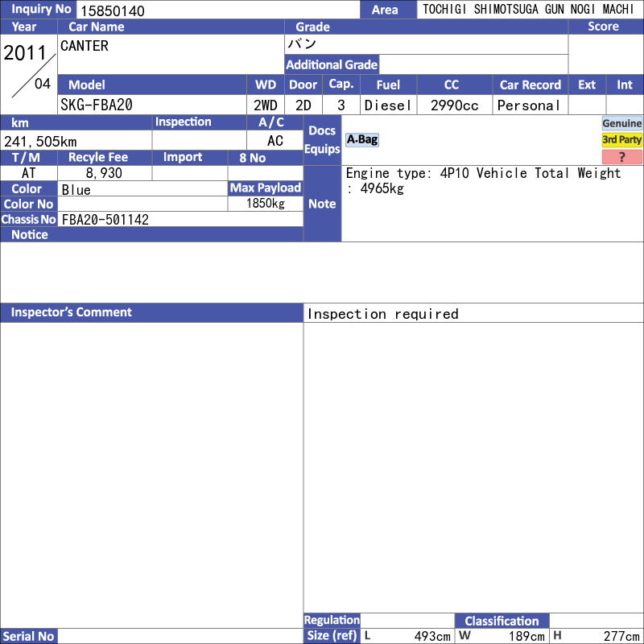Click the A.Bag equipment badge
This screenshot has height=644, width=644.
click(x=361, y=140)
